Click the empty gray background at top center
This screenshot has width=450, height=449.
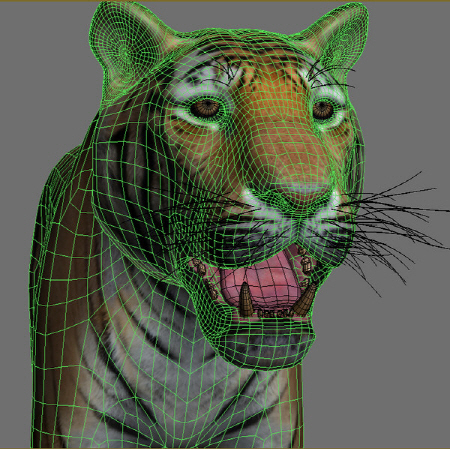(230, 15)
